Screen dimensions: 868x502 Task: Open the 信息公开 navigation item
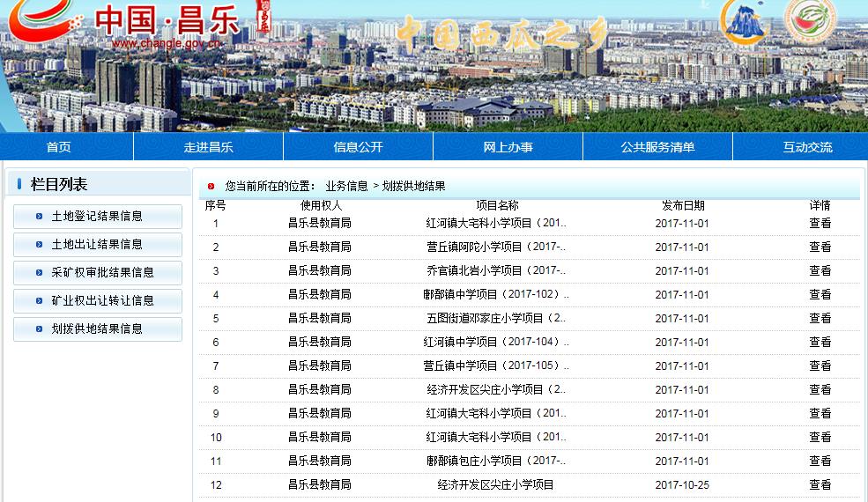[358, 147]
